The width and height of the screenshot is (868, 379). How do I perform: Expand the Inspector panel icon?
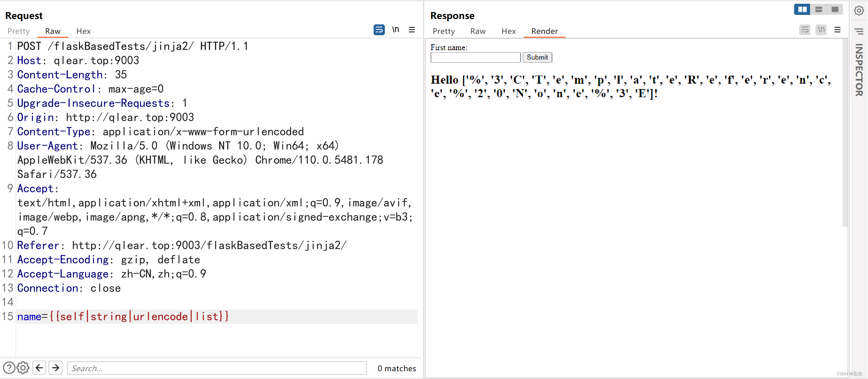859,31
